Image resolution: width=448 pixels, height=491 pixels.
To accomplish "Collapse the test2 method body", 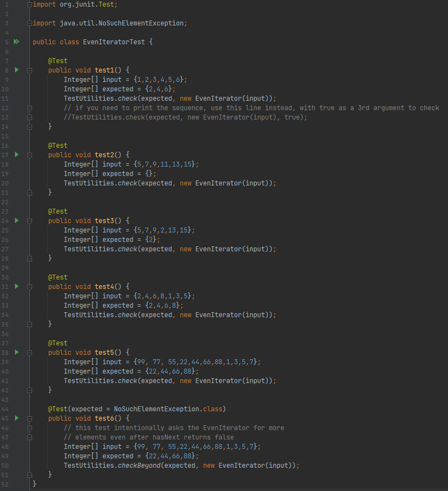I will tap(29, 154).
